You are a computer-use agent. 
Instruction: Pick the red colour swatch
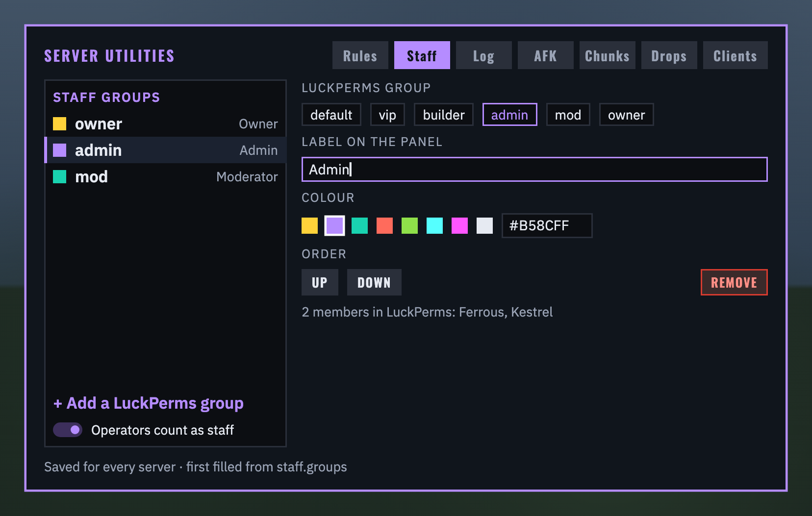pos(384,225)
